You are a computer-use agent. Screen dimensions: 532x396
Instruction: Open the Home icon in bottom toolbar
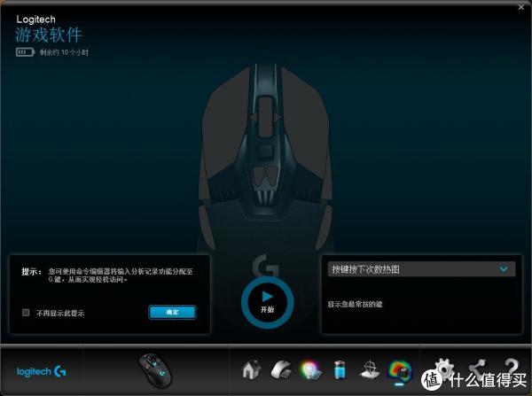[252, 369]
